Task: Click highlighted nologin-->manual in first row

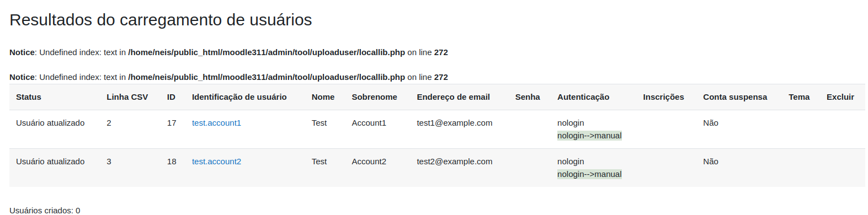Action: point(589,136)
